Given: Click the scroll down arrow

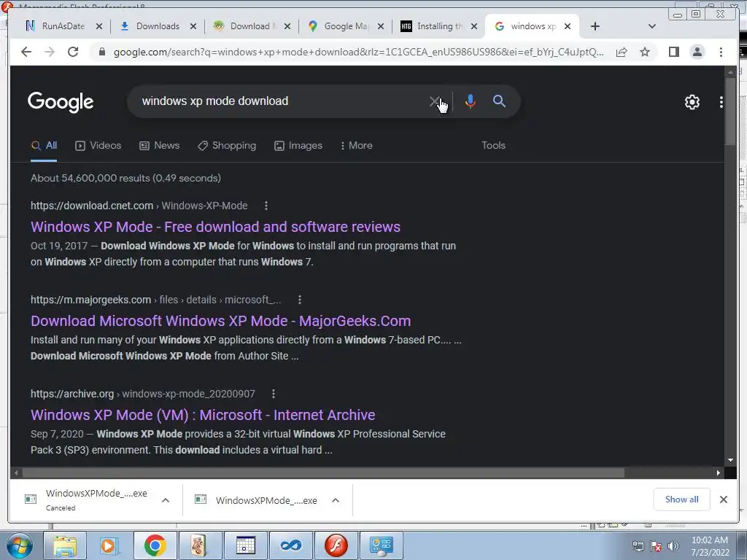Looking at the screenshot, I should [x=730, y=460].
